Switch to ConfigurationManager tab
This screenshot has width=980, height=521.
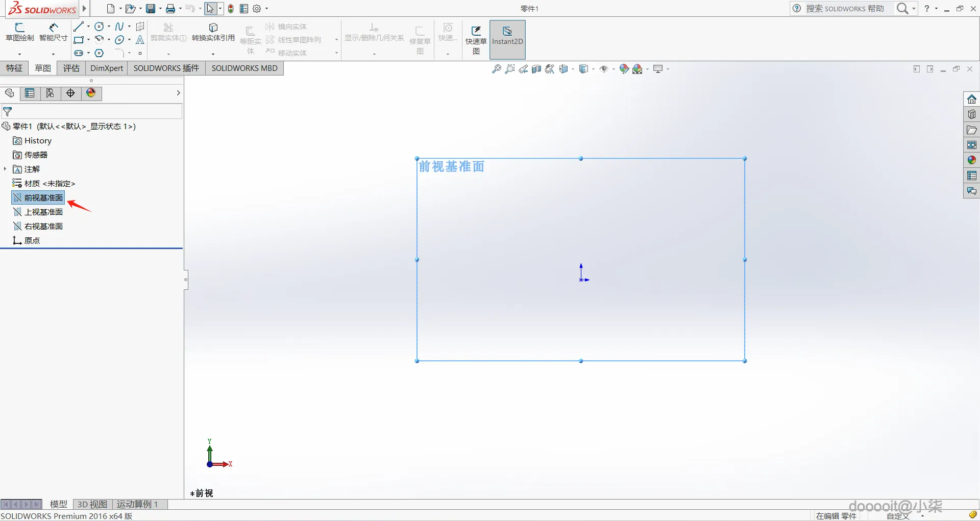50,93
